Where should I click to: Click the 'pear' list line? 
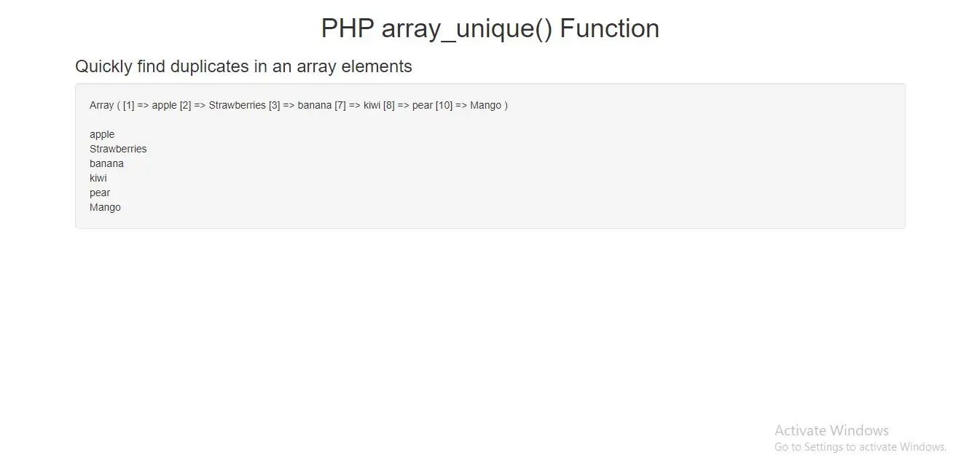click(100, 193)
